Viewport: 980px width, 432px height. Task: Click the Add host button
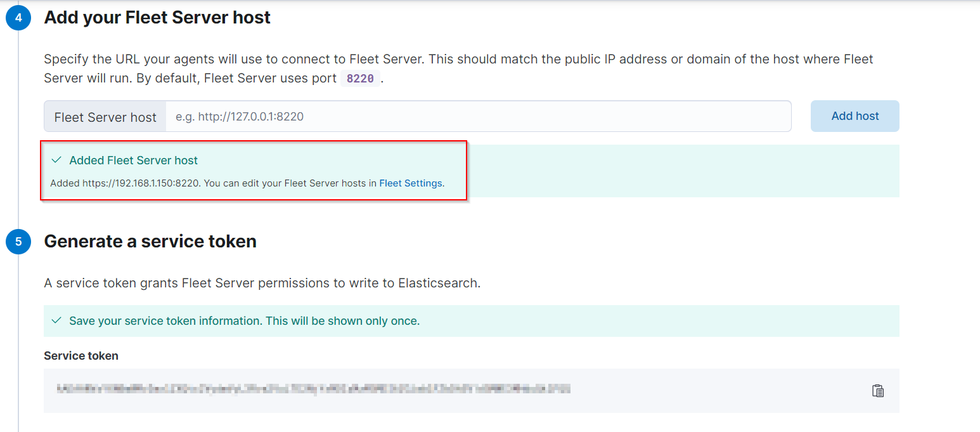pos(855,116)
